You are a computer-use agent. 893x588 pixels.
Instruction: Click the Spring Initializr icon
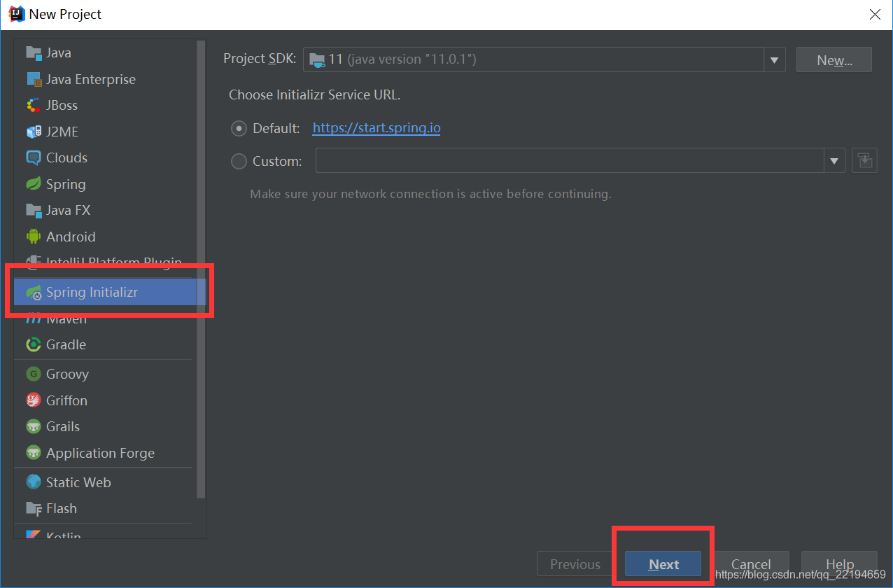coord(34,293)
